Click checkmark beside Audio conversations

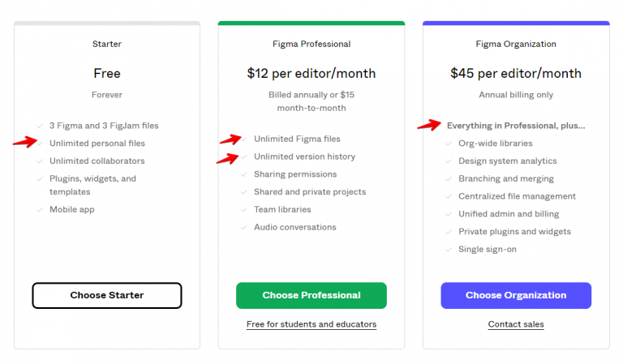(x=244, y=228)
